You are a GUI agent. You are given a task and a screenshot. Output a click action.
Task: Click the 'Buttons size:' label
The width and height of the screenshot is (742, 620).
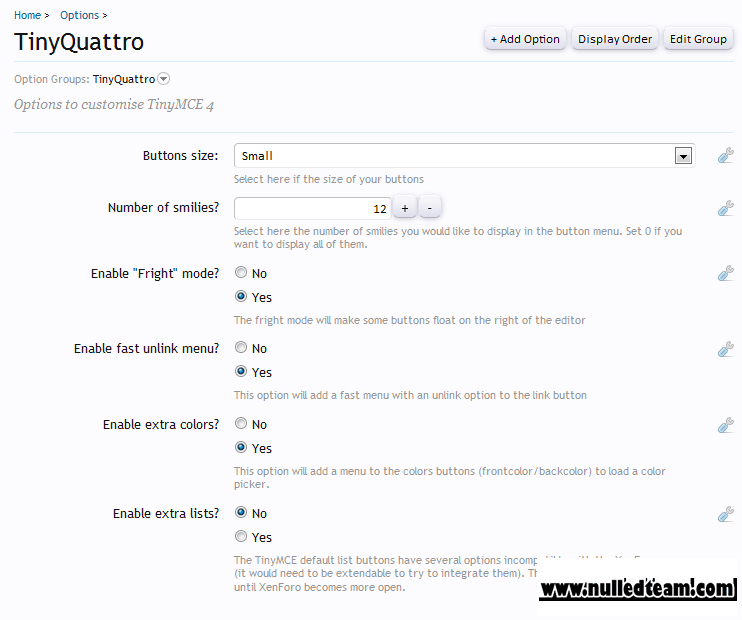pyautogui.click(x=181, y=156)
